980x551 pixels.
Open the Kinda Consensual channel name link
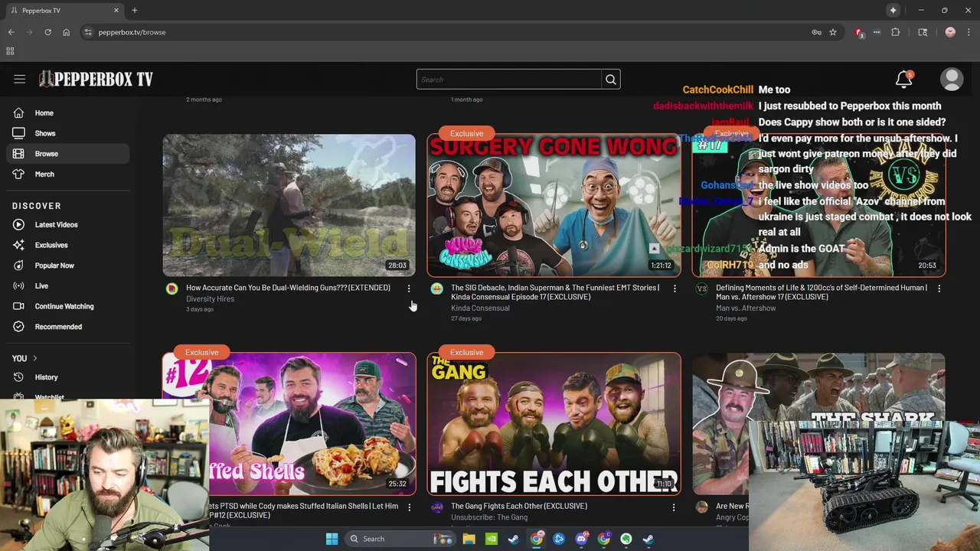(480, 308)
